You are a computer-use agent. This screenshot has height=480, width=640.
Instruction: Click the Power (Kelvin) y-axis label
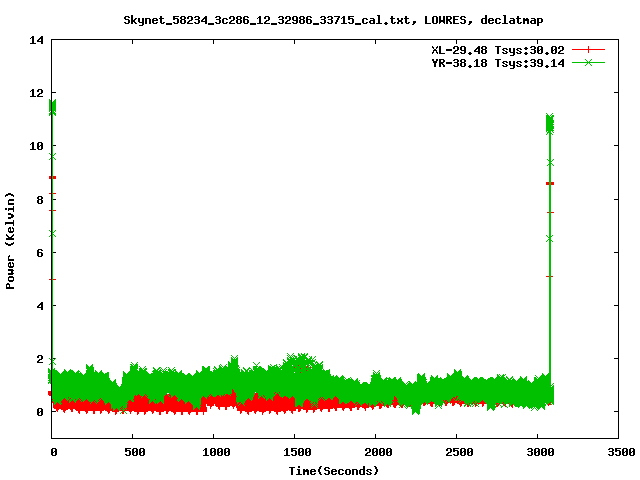[10, 241]
